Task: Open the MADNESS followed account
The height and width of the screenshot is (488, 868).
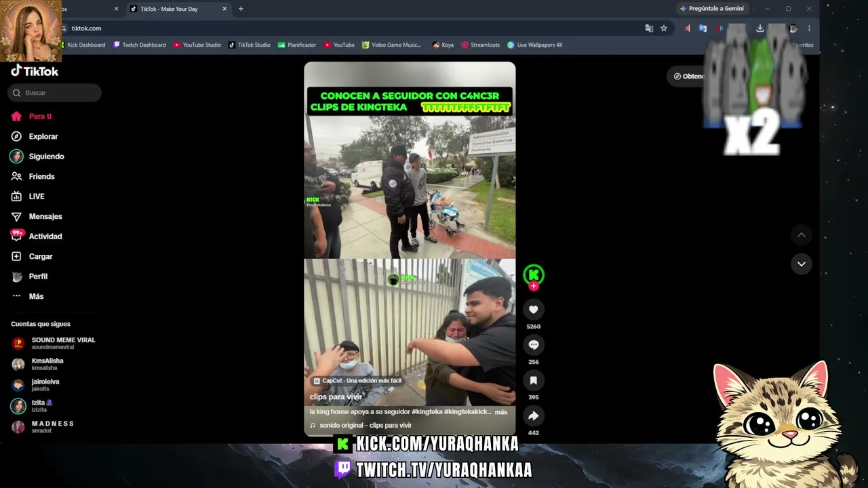Action: [43, 427]
